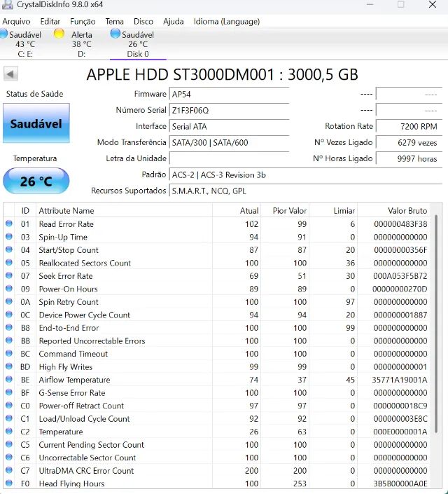Open the Disco menu
This screenshot has width=448, height=494.
tap(143, 22)
